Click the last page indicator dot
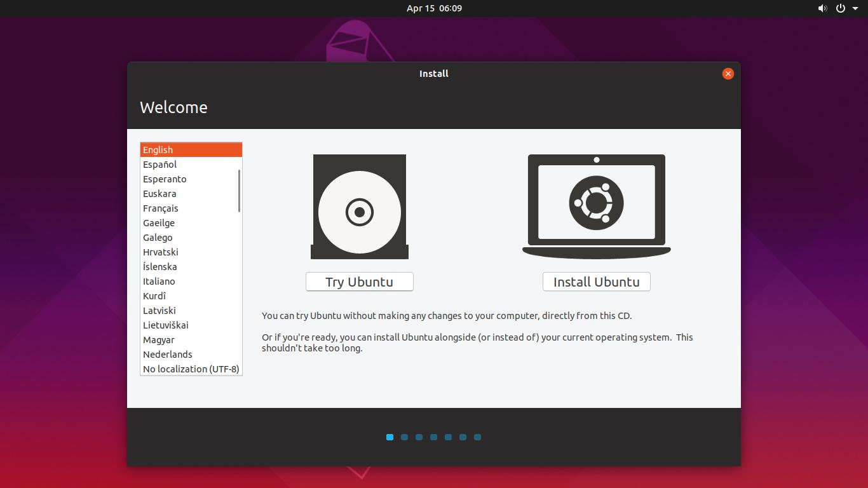This screenshot has width=868, height=488. point(477,437)
